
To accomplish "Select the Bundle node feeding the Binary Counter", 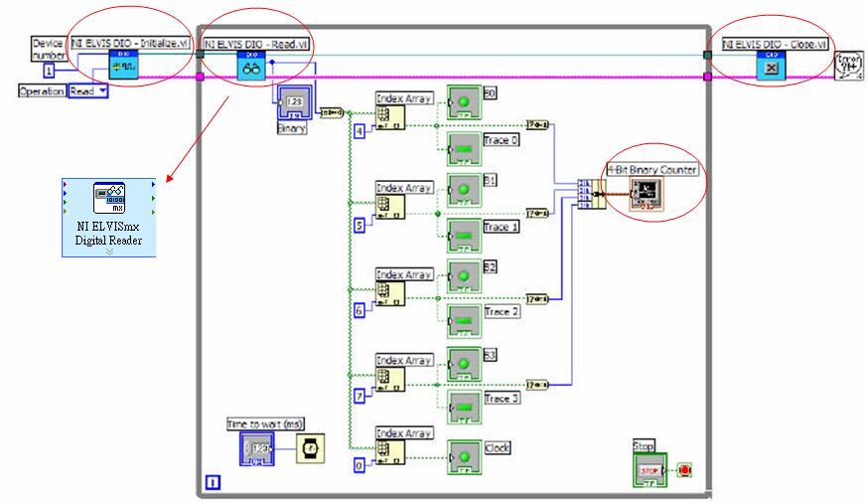I will (x=591, y=193).
